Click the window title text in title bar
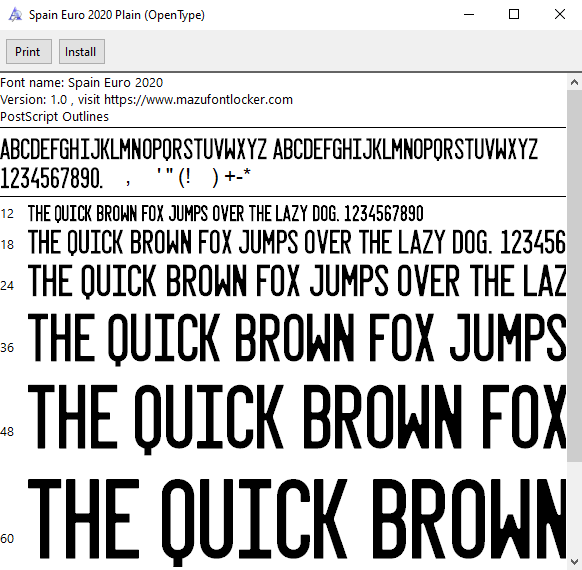 117,15
